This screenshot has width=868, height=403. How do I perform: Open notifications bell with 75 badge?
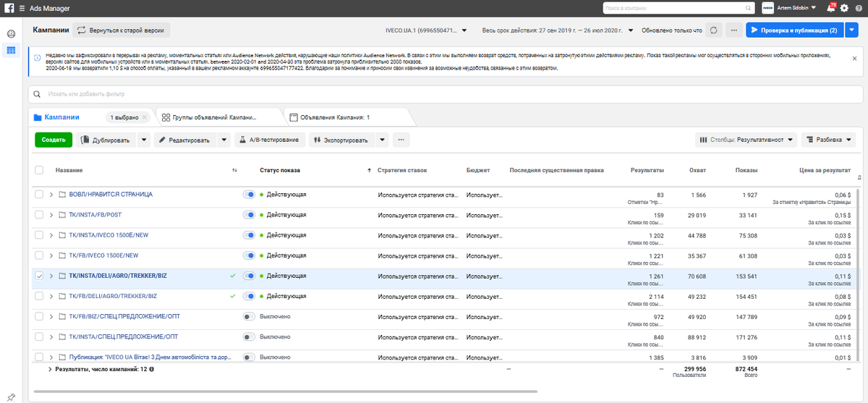pyautogui.click(x=830, y=8)
